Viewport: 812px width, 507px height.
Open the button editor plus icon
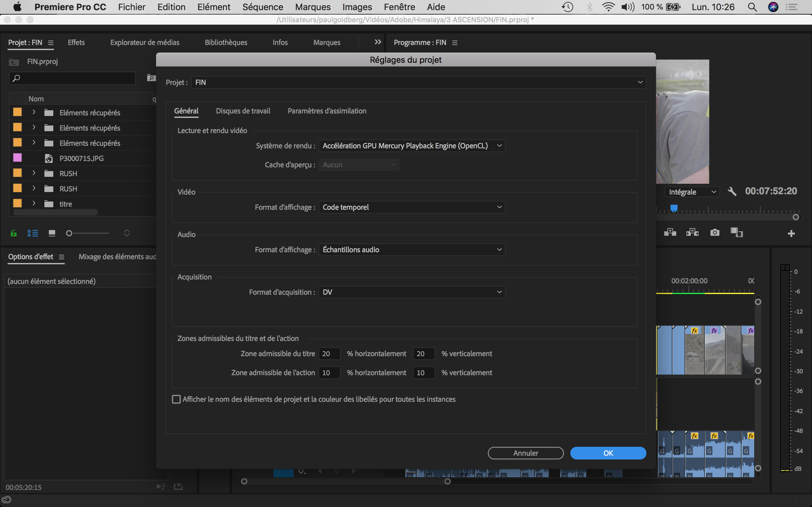[x=791, y=234]
